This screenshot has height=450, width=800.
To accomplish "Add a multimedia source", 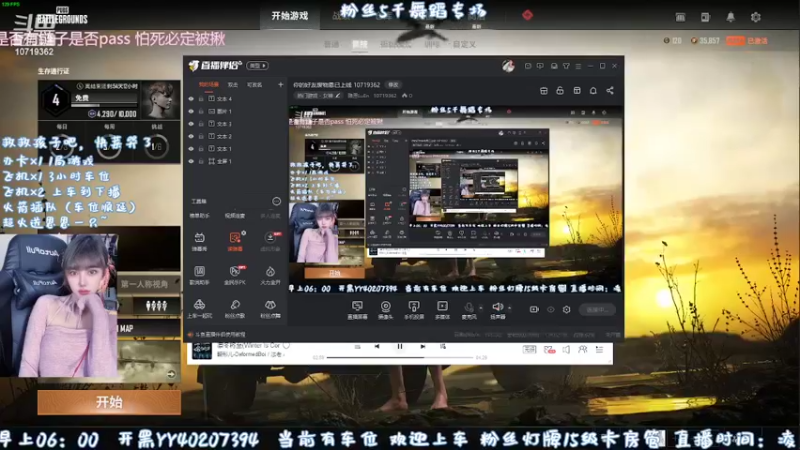I will [442, 310].
